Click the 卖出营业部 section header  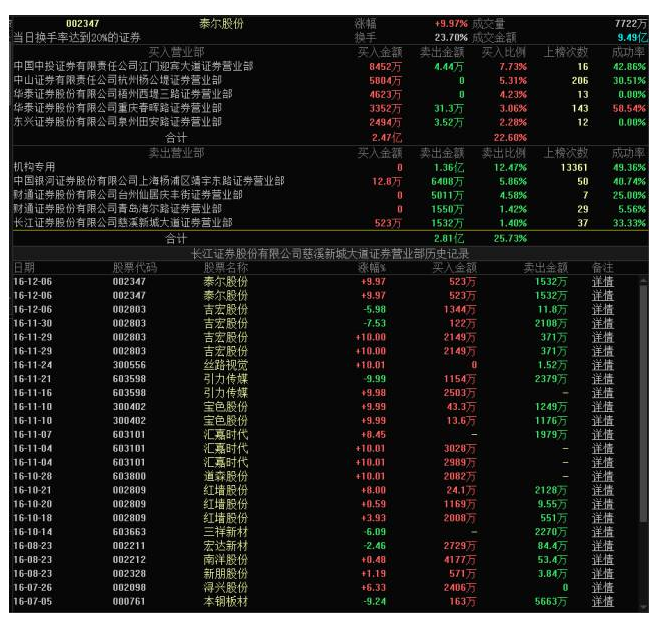click(176, 153)
